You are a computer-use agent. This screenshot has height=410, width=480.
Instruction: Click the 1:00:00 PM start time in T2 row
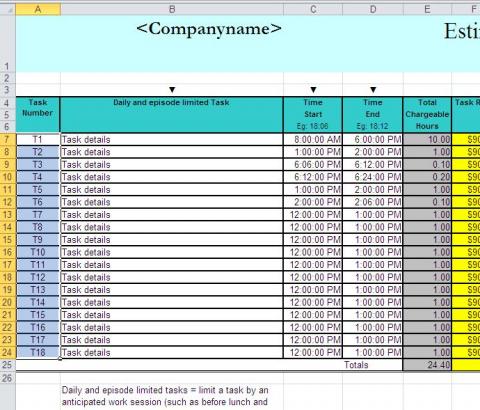point(313,152)
